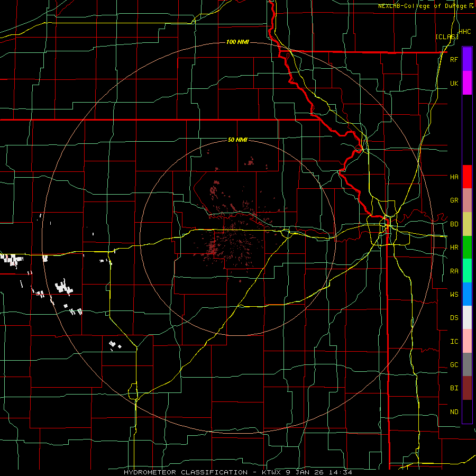Click the HYDROMETEOR CLASSIFICATION caption text

(186, 472)
